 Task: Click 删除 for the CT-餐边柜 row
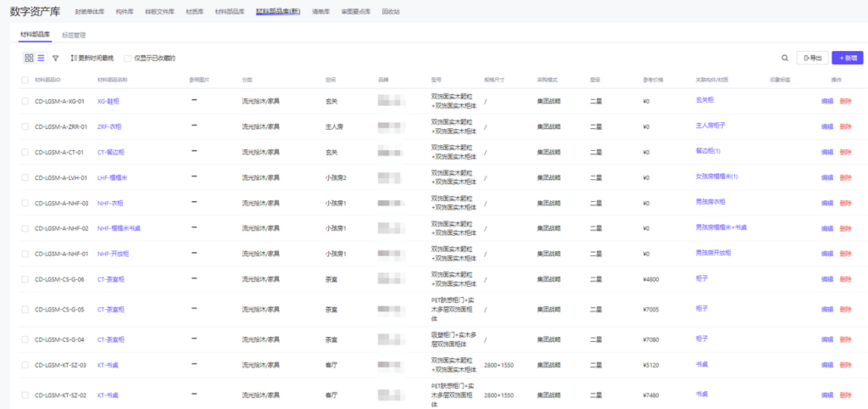[845, 152]
